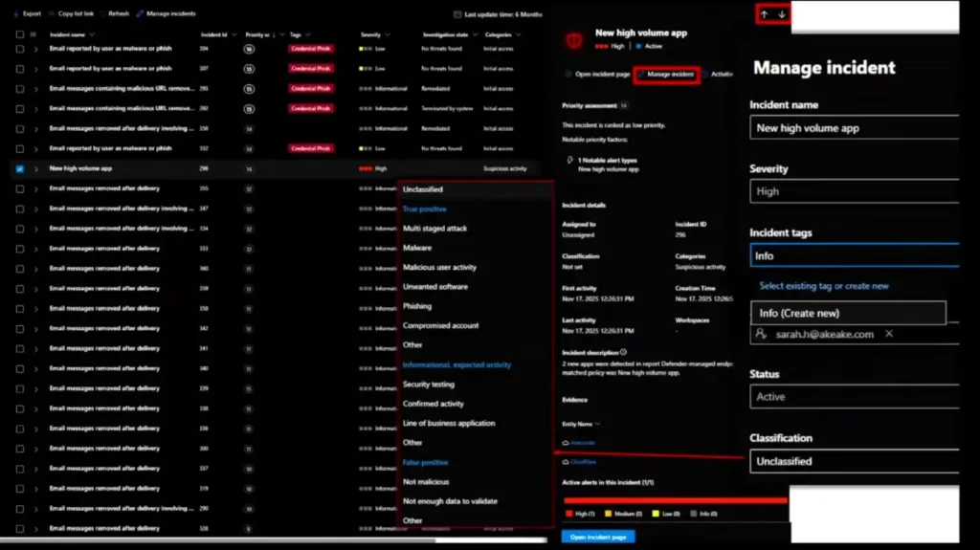Click the red shield incident icon
This screenshot has width=980, height=550.
(x=574, y=38)
